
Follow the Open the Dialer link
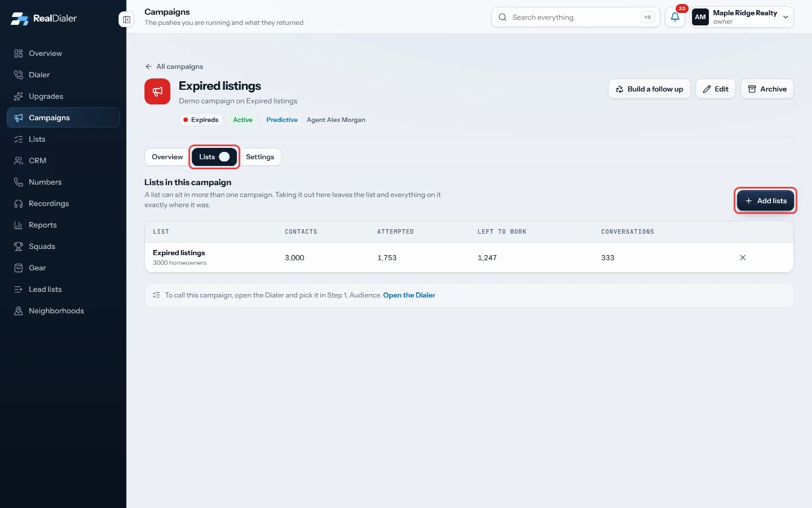tap(409, 295)
